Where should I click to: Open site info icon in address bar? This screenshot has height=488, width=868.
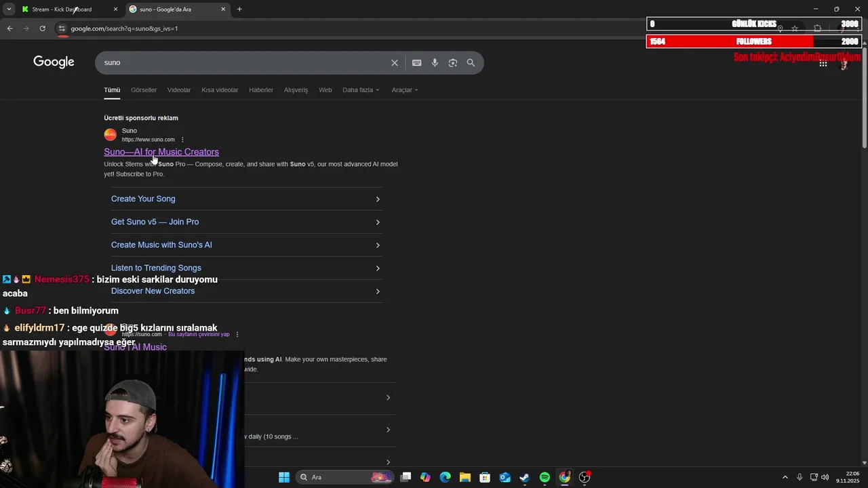click(62, 28)
